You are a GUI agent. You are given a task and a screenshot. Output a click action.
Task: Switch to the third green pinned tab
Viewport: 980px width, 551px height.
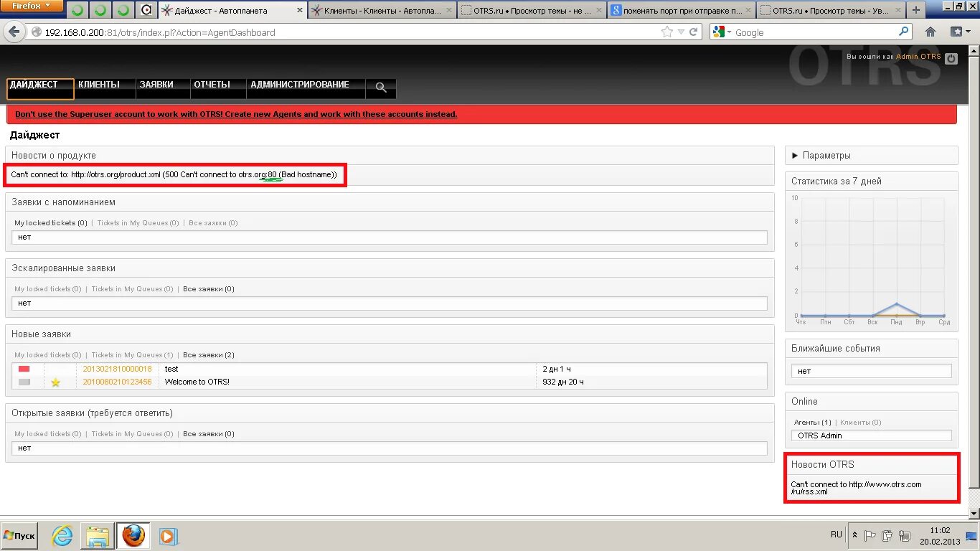click(123, 10)
